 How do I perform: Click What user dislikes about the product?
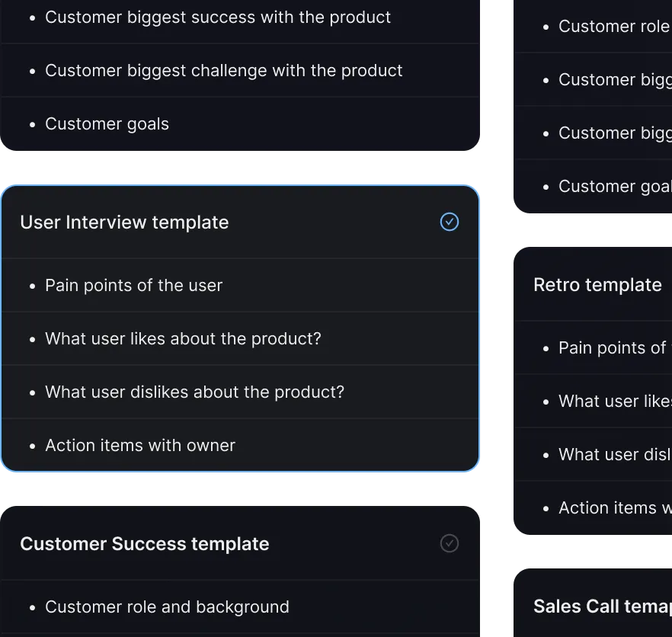194,392
